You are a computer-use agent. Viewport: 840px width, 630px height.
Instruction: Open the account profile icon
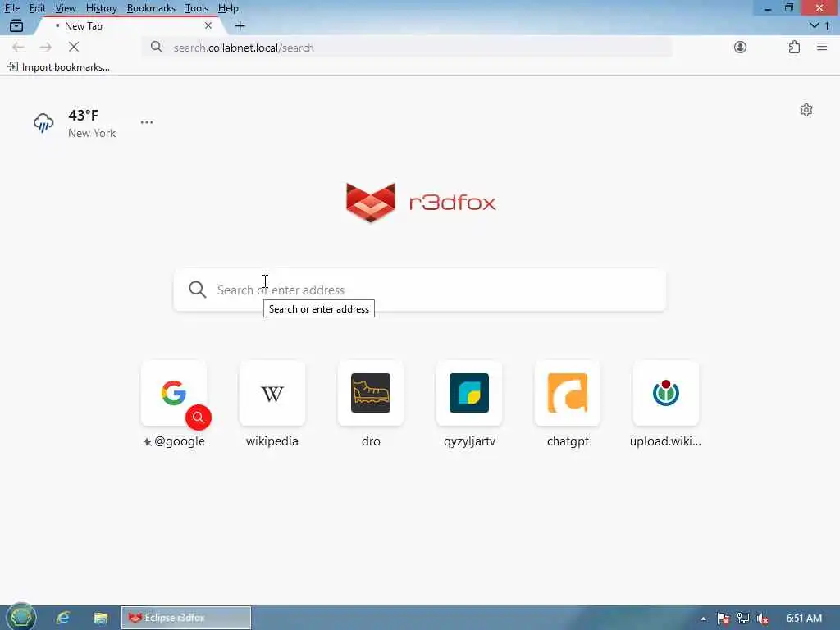741,47
